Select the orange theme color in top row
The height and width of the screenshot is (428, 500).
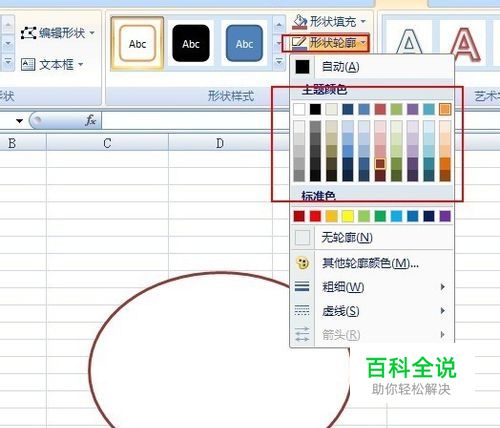pyautogui.click(x=445, y=109)
